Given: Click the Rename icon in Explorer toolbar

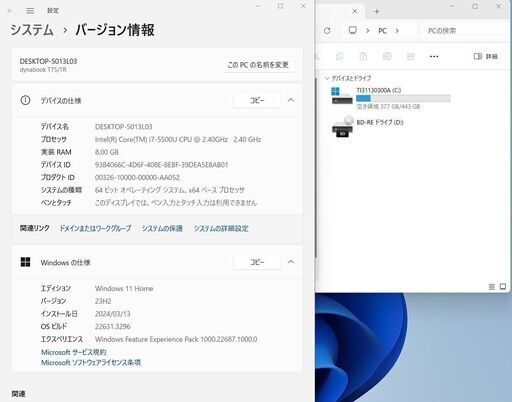Looking at the screenshot, I should (387, 56).
